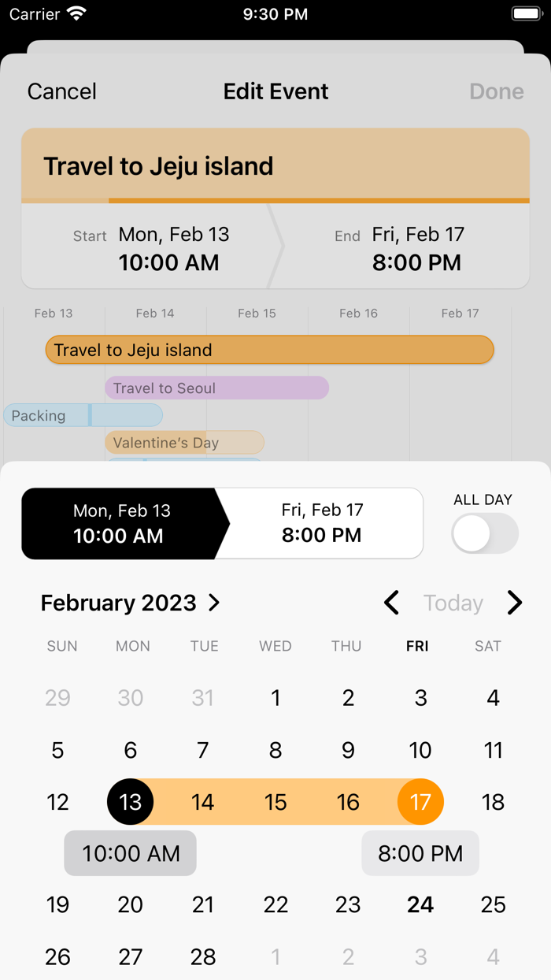Cancel editing the event
This screenshot has width=551, height=980.
point(61,91)
